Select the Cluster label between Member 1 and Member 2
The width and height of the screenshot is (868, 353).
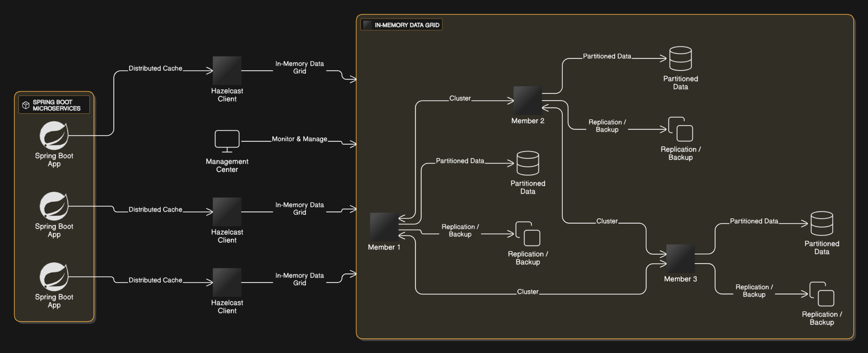(460, 98)
